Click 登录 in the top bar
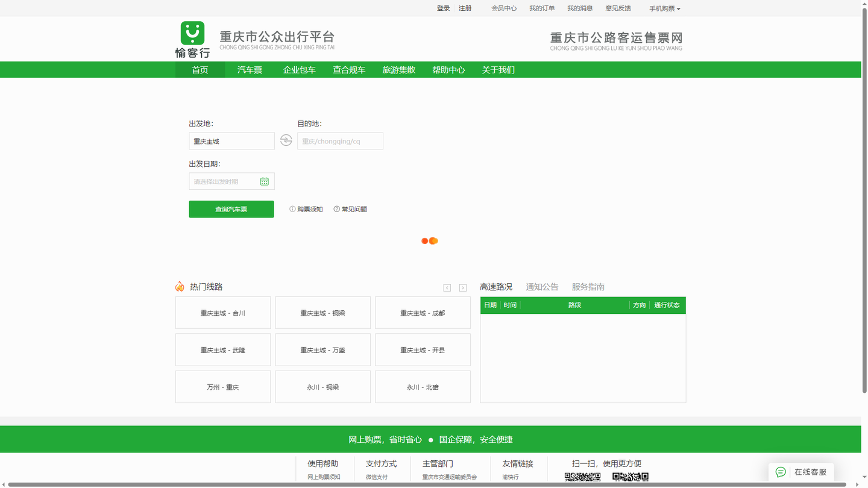The image size is (868, 488). [444, 8]
